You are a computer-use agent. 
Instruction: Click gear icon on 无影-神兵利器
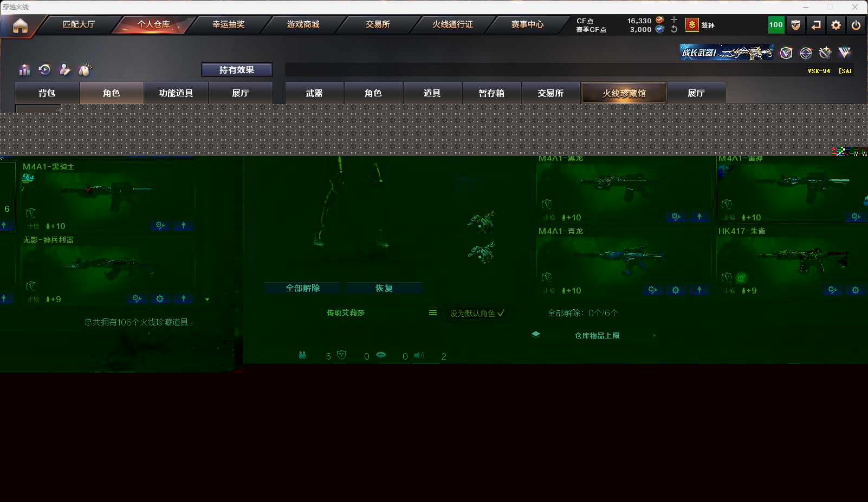[160, 298]
